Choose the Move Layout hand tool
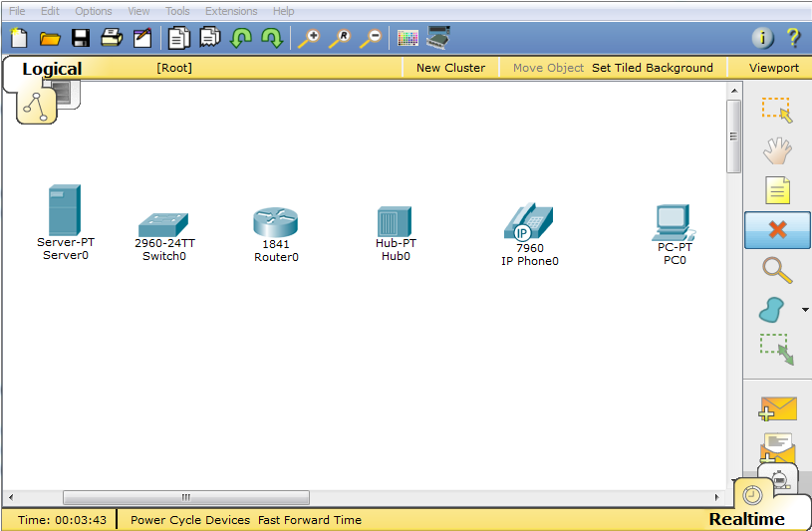The height and width of the screenshot is (531, 812). pyautogui.click(x=777, y=150)
